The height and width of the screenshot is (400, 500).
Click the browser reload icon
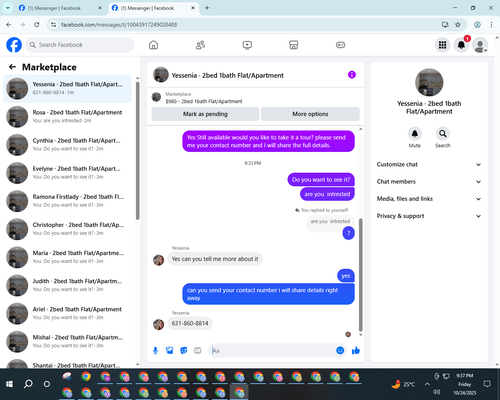pyautogui.click(x=37, y=25)
